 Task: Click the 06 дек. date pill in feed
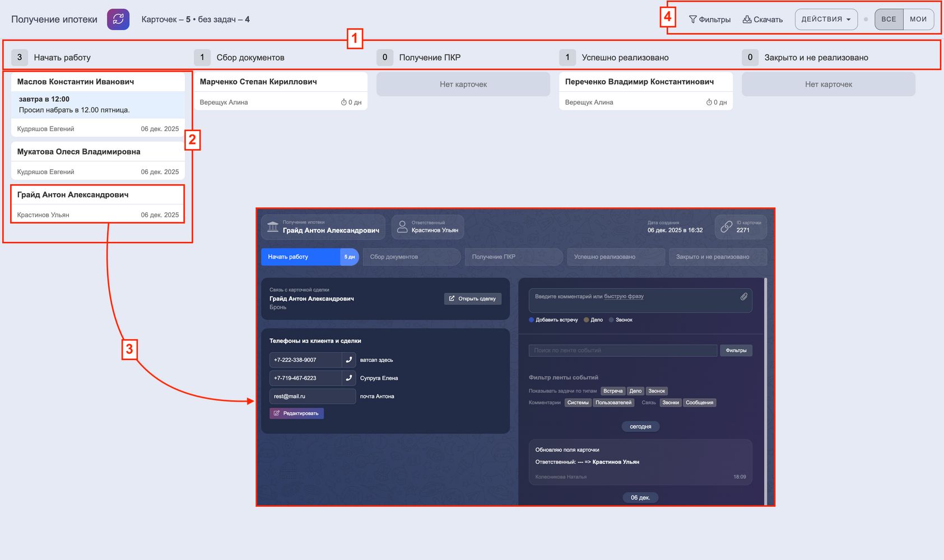coord(640,497)
